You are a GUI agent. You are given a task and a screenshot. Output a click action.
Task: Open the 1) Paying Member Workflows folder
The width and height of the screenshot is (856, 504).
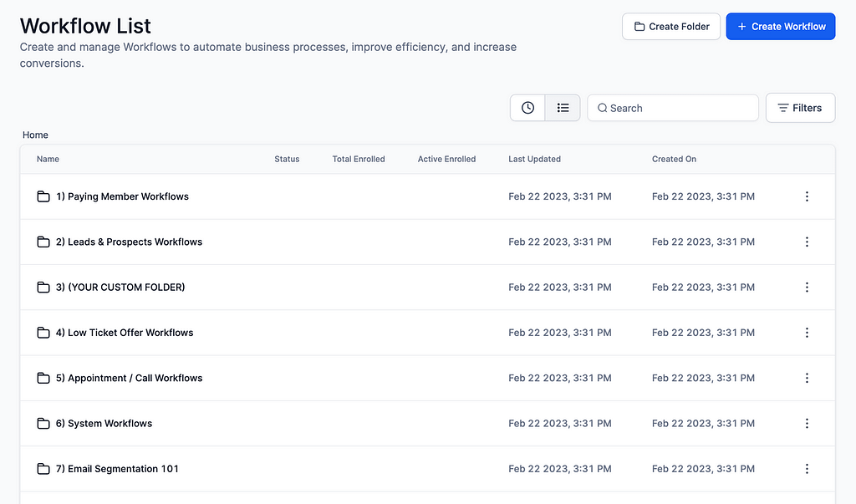point(122,196)
